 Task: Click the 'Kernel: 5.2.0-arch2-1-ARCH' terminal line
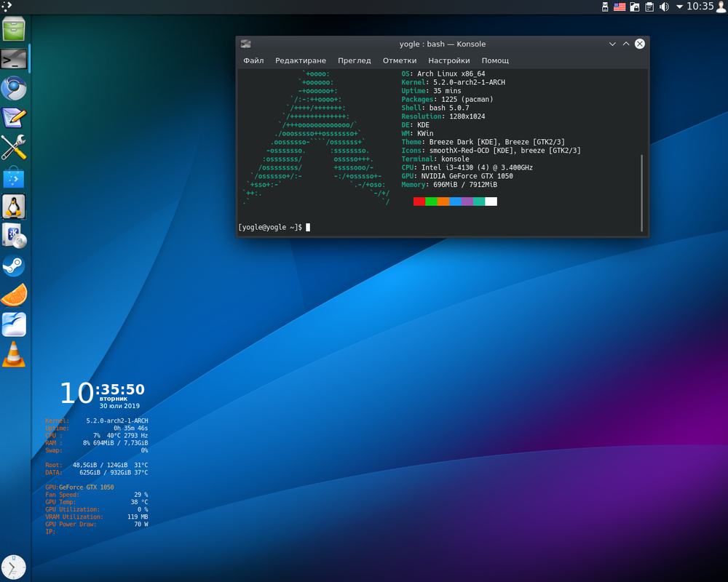(453, 82)
